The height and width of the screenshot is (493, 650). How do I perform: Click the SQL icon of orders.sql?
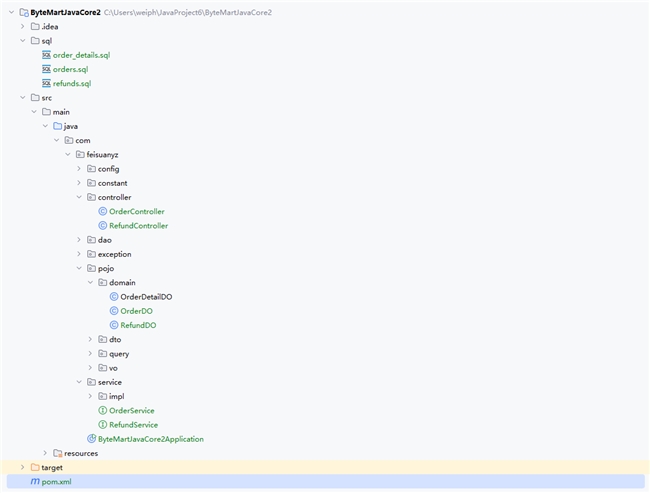point(46,69)
